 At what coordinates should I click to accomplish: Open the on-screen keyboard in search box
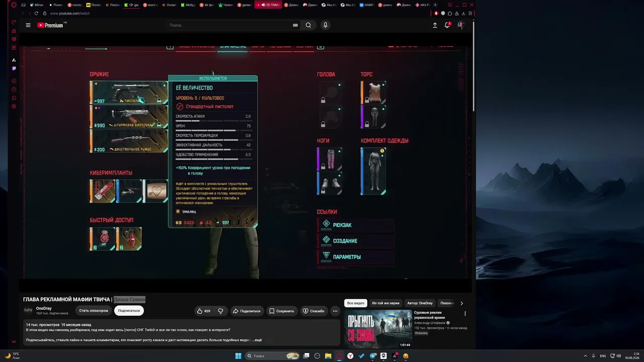tap(296, 25)
